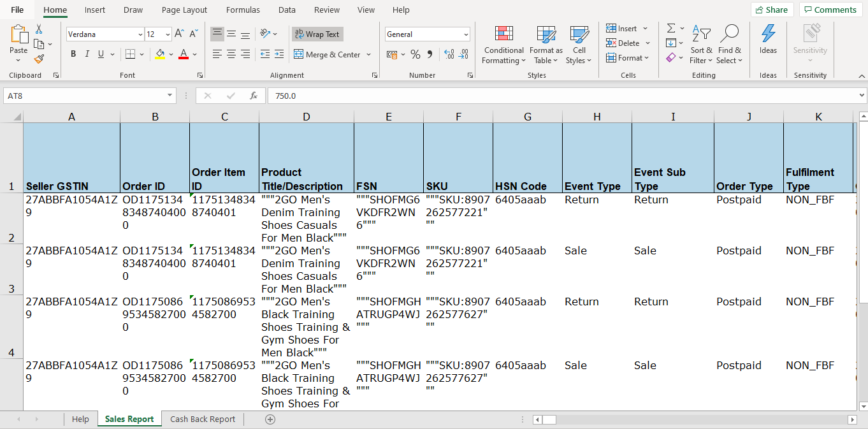Open the Help sheet tab
This screenshot has height=429, width=868.
(80, 419)
